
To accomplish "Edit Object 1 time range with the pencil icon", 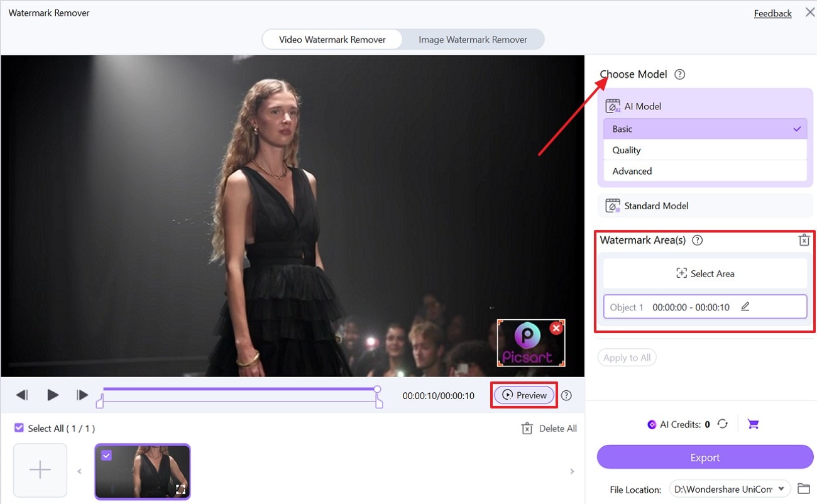I will (x=745, y=307).
